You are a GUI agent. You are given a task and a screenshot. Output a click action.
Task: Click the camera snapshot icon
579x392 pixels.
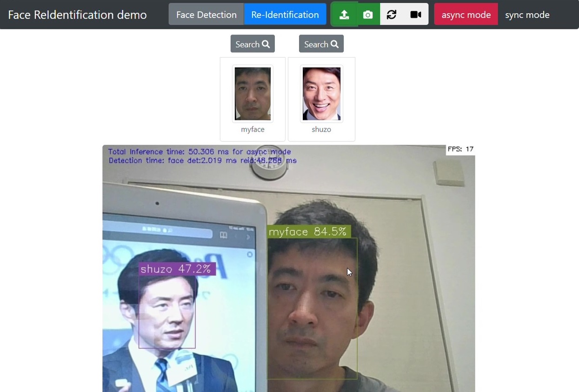pyautogui.click(x=368, y=14)
